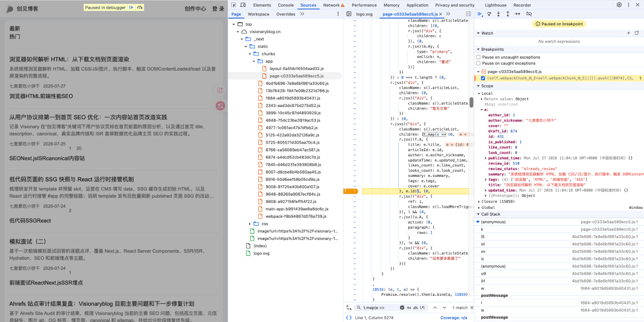
Task: Check Pause on uncaught exceptions
Action: click(x=479, y=57)
